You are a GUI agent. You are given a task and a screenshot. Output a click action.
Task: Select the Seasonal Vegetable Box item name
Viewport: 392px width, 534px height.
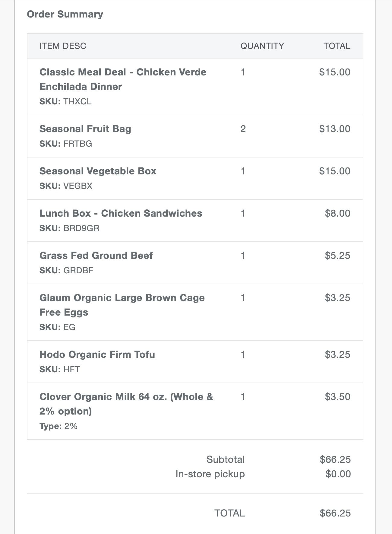pyautogui.click(x=98, y=171)
